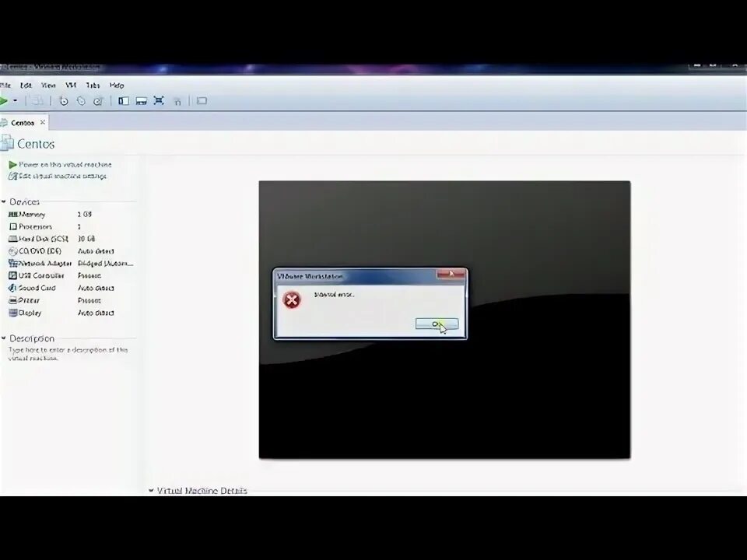The height and width of the screenshot is (560, 747).
Task: Open the power options dropdown arrow
Action: [16, 100]
